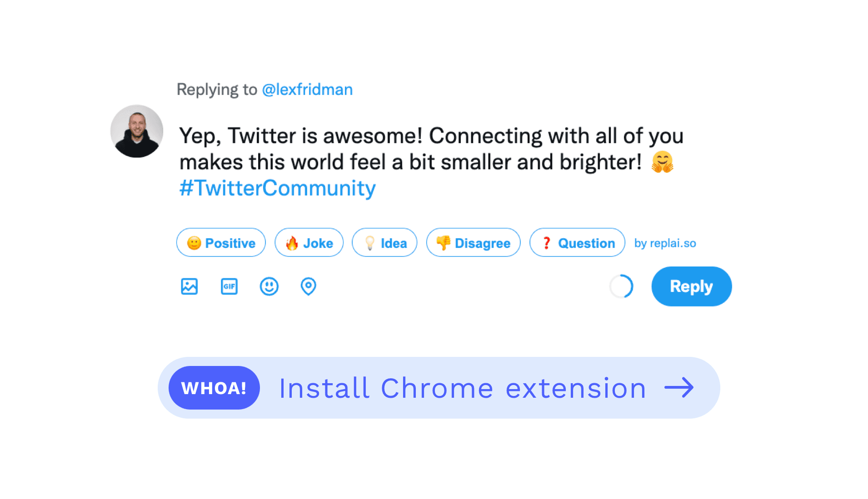This screenshot has height=499, width=868.
Task: Choose the Idea reply option
Action: [384, 243]
